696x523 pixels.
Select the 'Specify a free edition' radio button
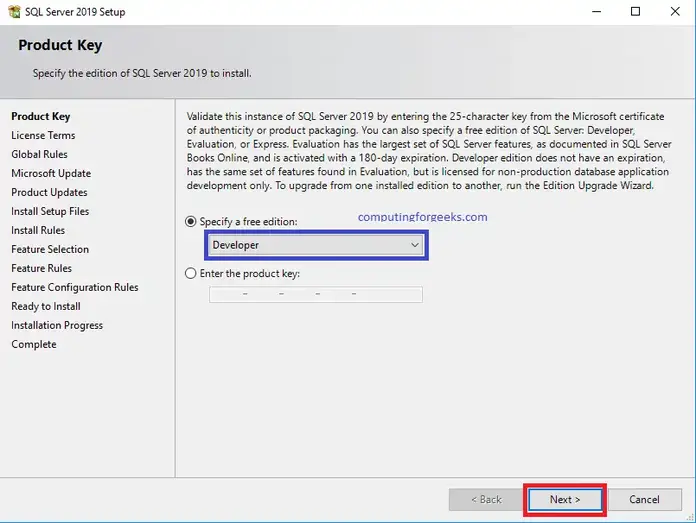point(191,221)
